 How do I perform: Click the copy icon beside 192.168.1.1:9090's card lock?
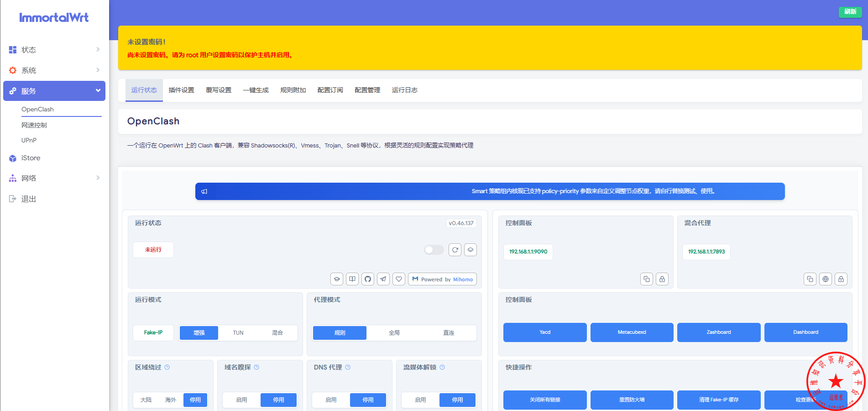[647, 279]
